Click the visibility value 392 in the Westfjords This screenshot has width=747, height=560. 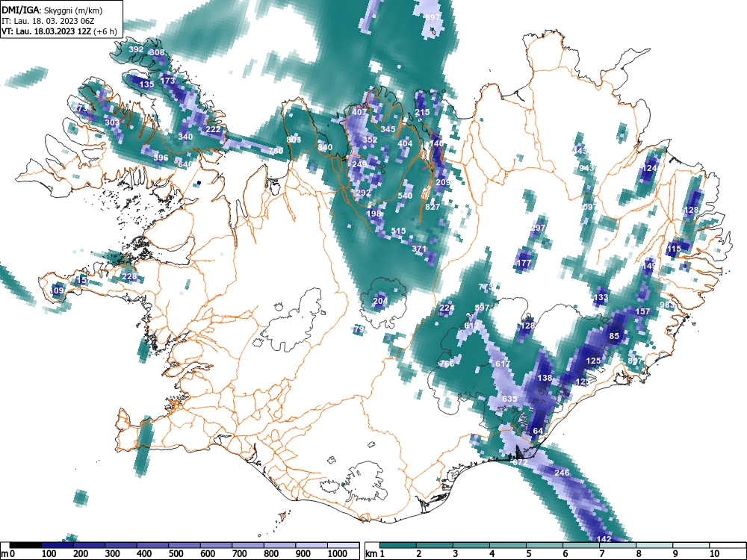click(136, 49)
